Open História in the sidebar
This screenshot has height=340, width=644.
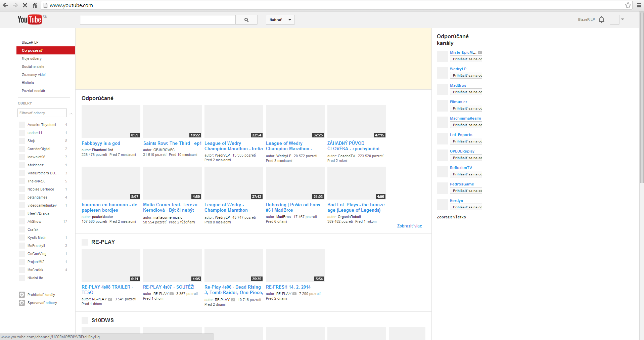(28, 83)
